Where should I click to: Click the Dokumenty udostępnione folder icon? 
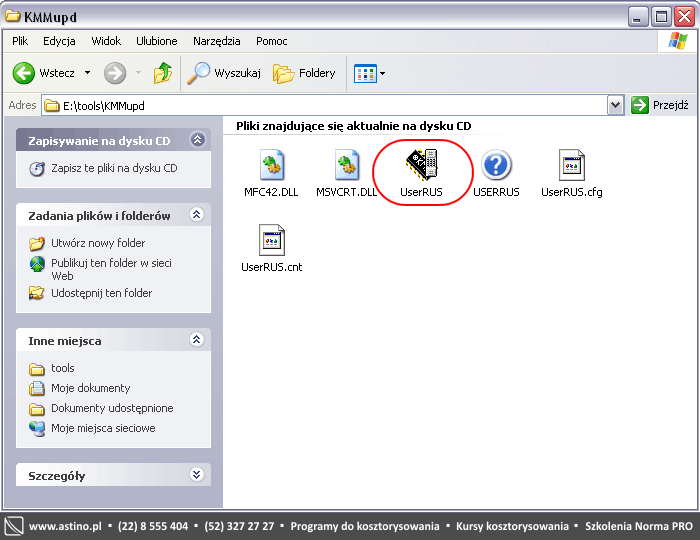[37, 409]
